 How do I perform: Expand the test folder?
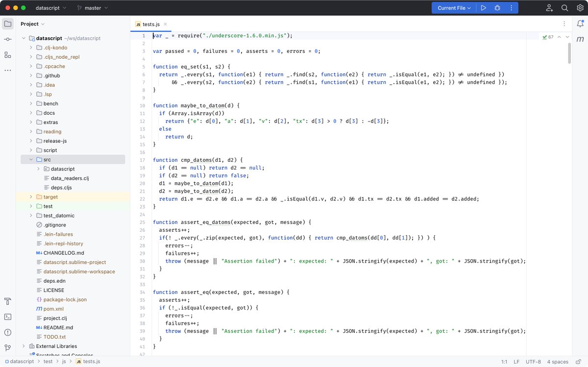31,206
